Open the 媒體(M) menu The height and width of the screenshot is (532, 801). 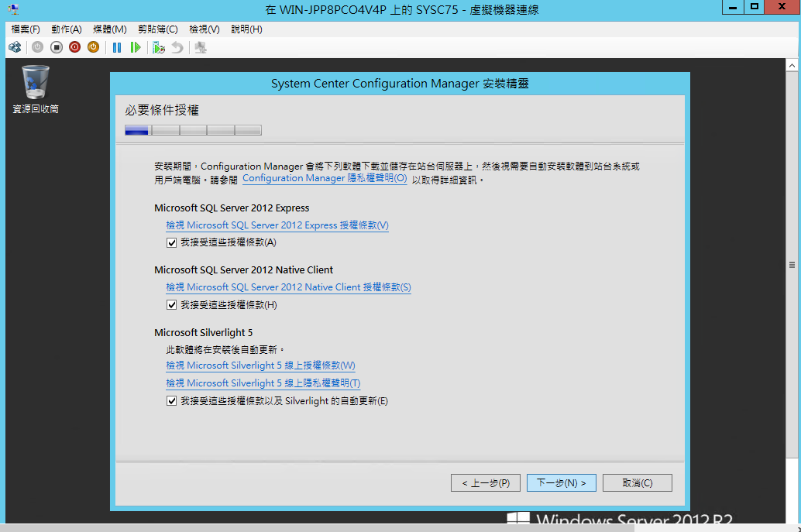110,29
